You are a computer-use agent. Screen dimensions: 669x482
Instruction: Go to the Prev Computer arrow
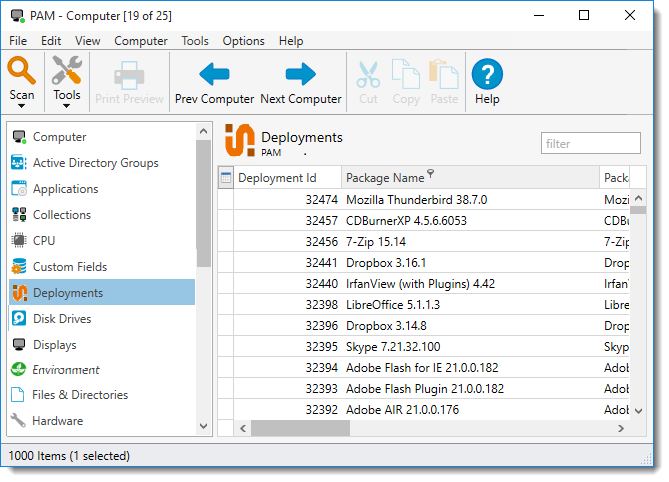214,73
